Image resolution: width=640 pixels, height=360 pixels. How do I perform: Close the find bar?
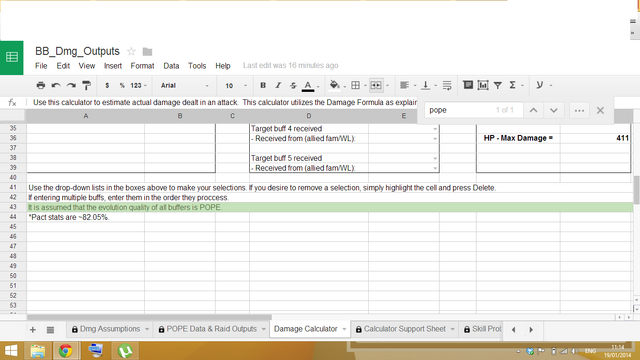click(x=600, y=110)
